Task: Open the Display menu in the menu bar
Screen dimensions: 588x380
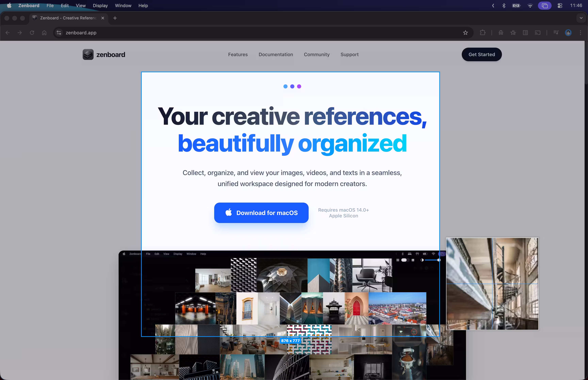Action: 100,5
